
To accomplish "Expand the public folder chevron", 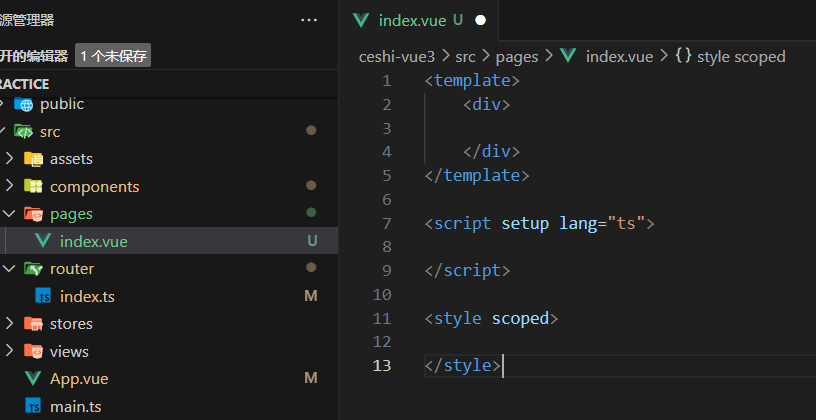I will [2, 104].
